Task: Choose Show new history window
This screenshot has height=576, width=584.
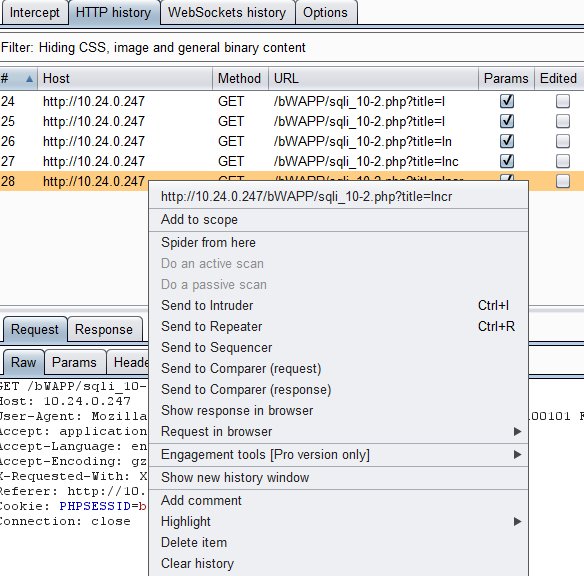Action: point(339,478)
